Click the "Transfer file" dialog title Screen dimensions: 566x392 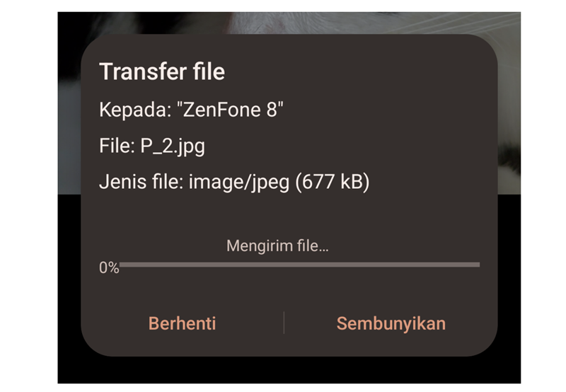point(162,72)
